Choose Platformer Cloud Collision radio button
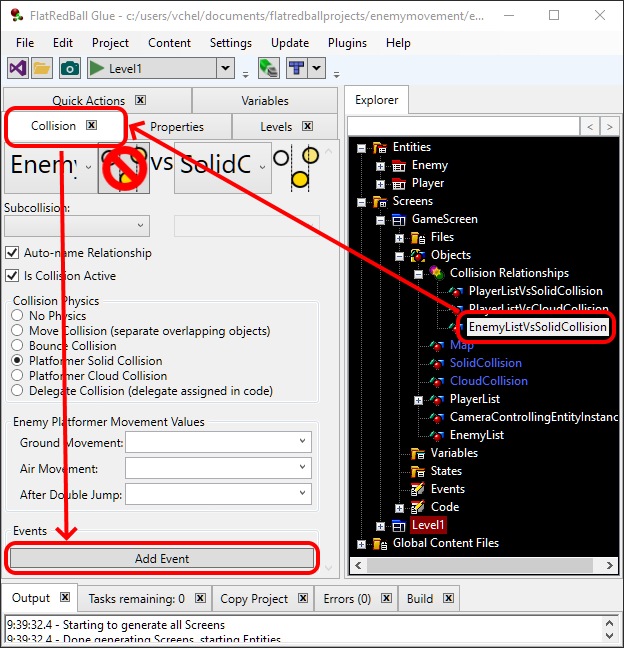This screenshot has height=648, width=624. (x=18, y=376)
